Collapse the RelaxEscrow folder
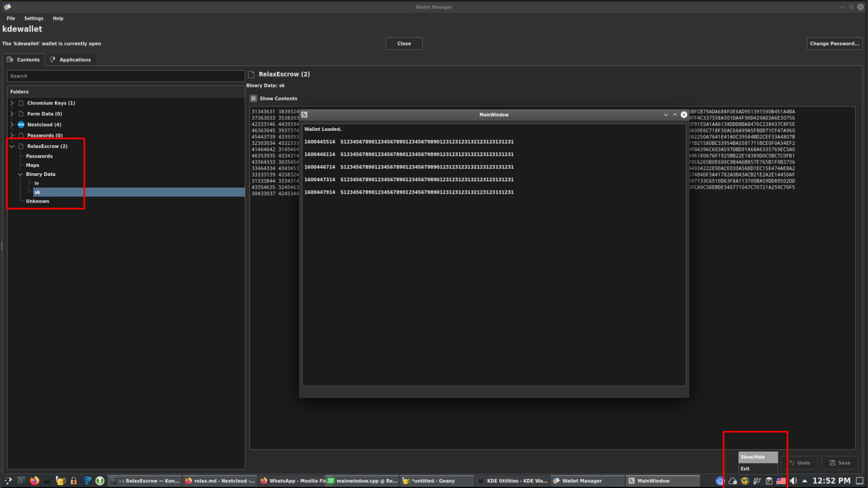 pos(12,146)
